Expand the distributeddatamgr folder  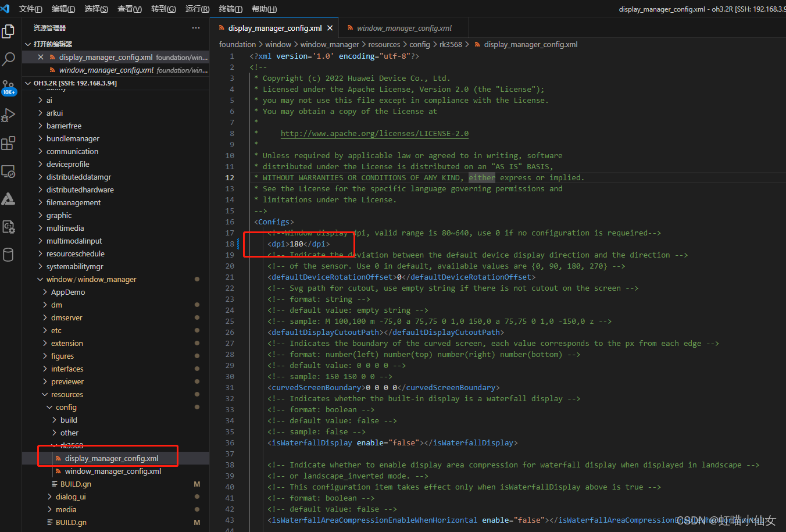point(78,177)
